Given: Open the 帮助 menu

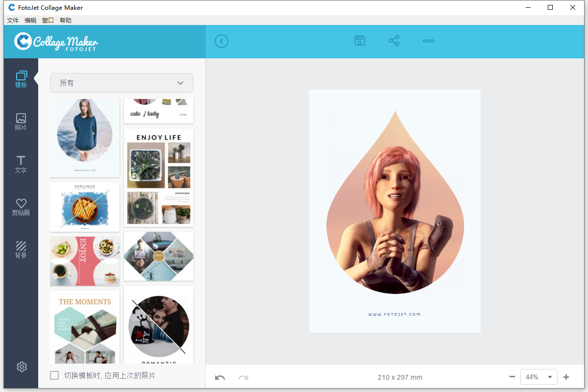Looking at the screenshot, I should (66, 21).
